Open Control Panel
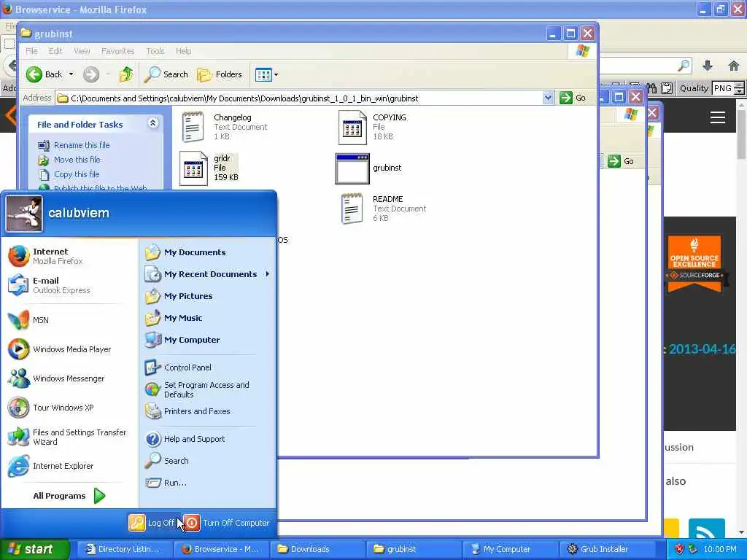Screen dimensions: 747x560 208,367
